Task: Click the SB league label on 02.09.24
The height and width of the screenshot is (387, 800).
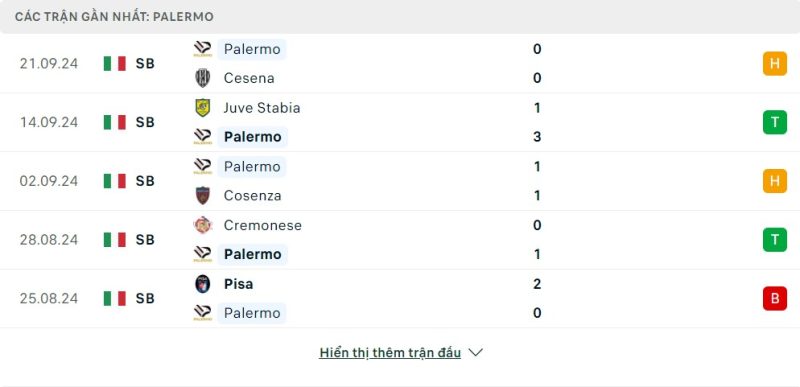Action: coord(145,181)
